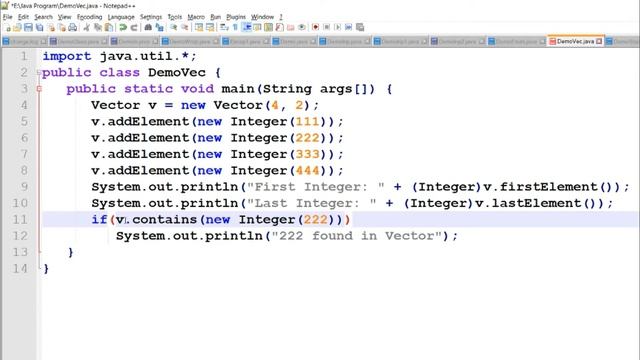Click line number 4 in margin
Screen dimensions: 640x360
click(x=24, y=105)
